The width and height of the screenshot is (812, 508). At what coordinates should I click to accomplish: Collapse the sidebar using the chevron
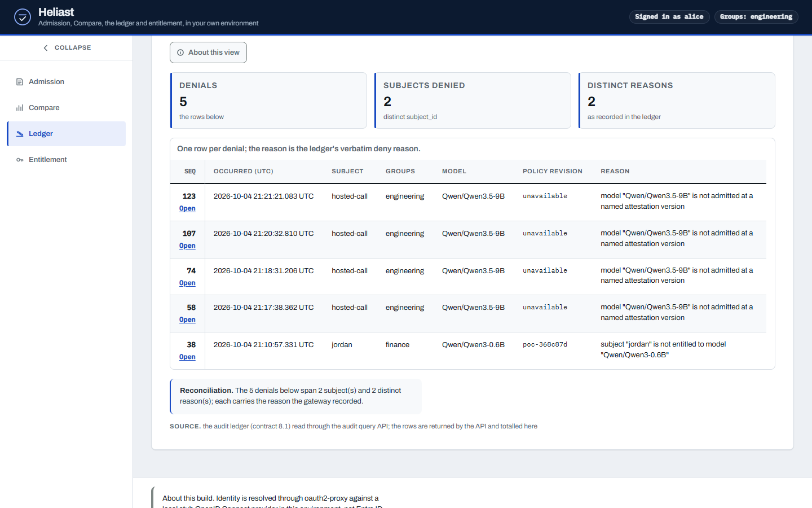click(x=46, y=48)
